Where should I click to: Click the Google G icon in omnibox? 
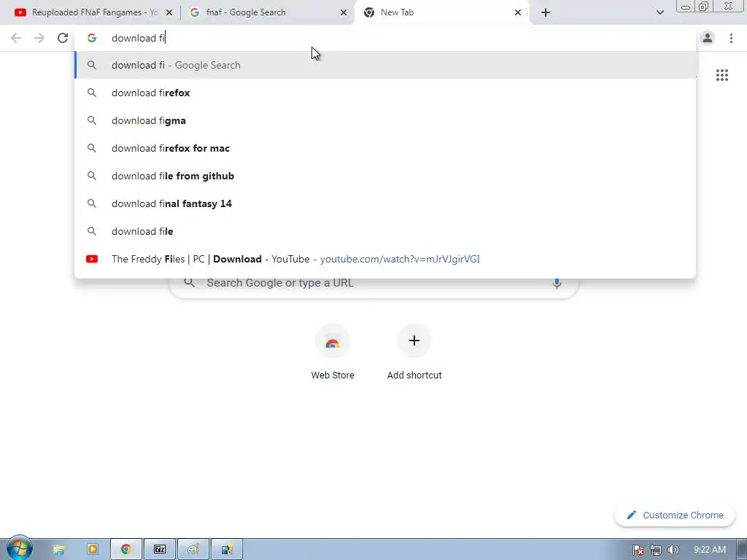pos(91,38)
